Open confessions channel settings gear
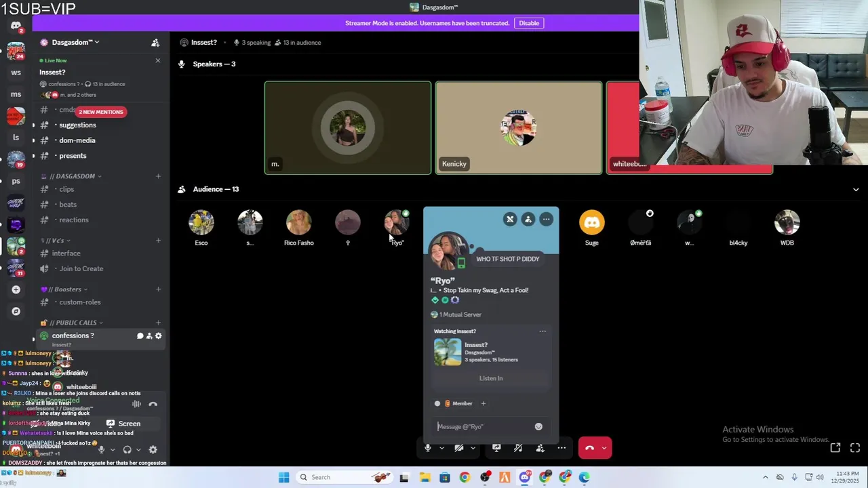Viewport: 868px width, 488px height. click(x=159, y=335)
